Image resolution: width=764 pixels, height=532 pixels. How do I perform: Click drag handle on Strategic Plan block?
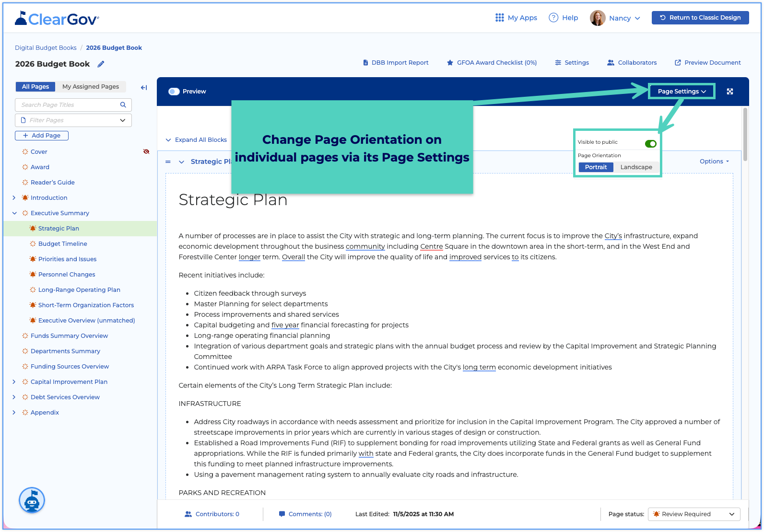pyautogui.click(x=168, y=162)
